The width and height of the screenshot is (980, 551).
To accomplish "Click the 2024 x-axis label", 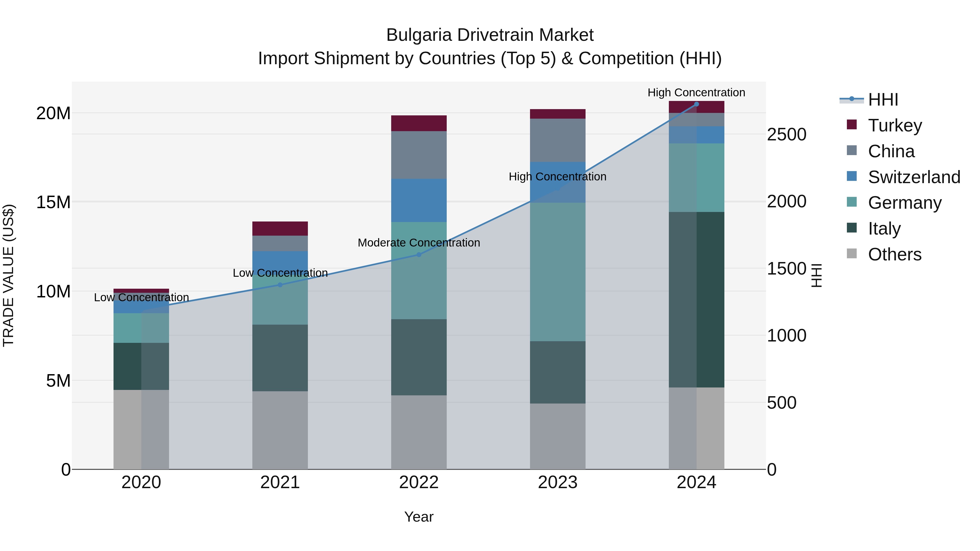I will point(697,482).
